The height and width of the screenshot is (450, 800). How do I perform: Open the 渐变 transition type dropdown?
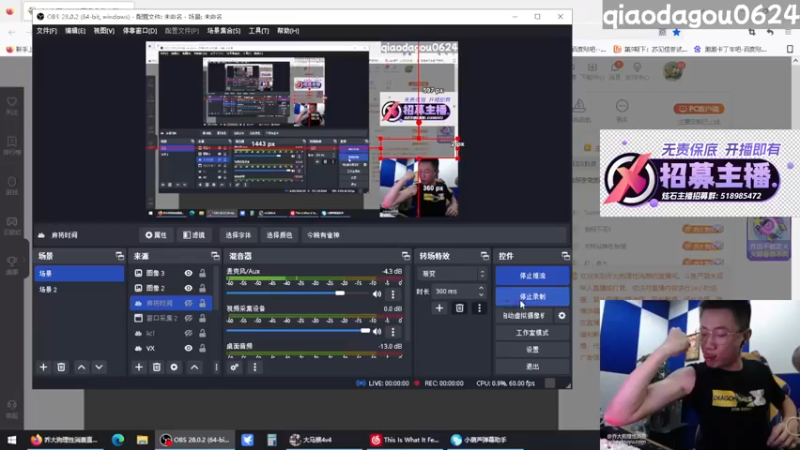453,274
